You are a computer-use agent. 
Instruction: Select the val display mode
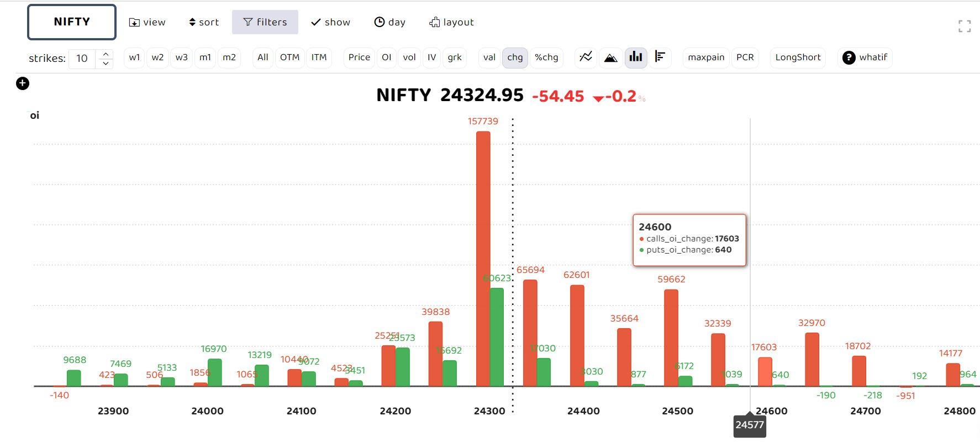489,57
